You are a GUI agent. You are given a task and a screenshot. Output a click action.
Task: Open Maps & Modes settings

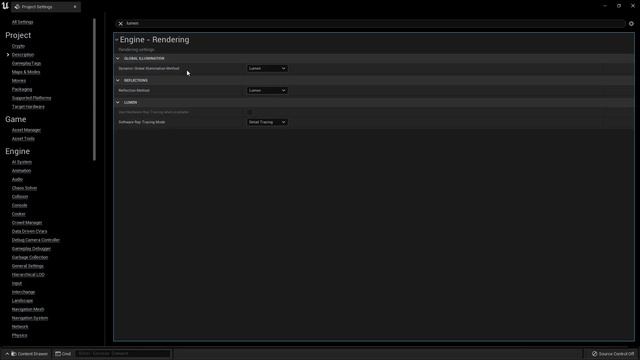pos(26,72)
